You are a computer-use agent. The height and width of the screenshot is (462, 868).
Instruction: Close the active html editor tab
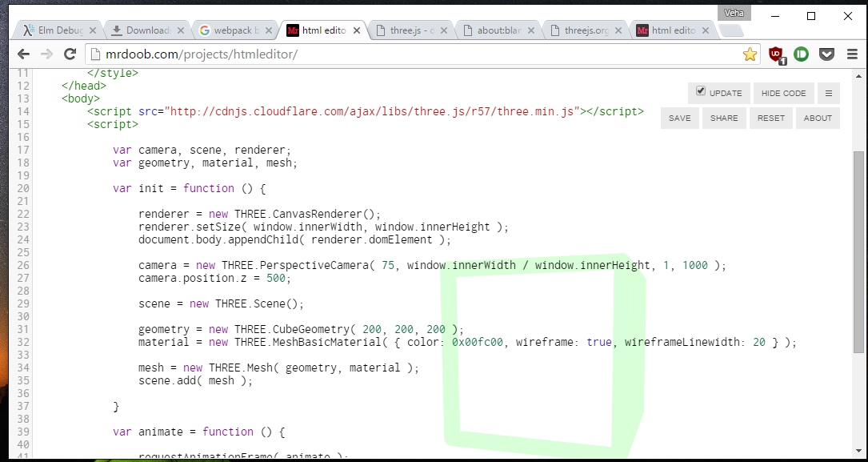click(357, 30)
